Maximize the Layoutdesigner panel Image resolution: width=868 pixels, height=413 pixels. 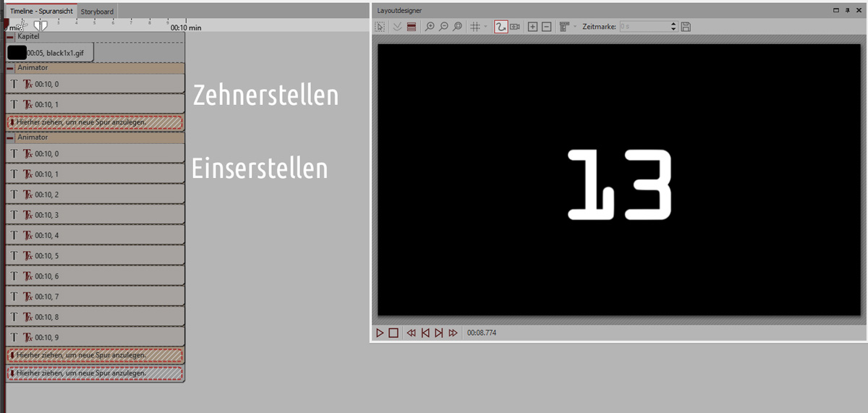click(x=837, y=10)
